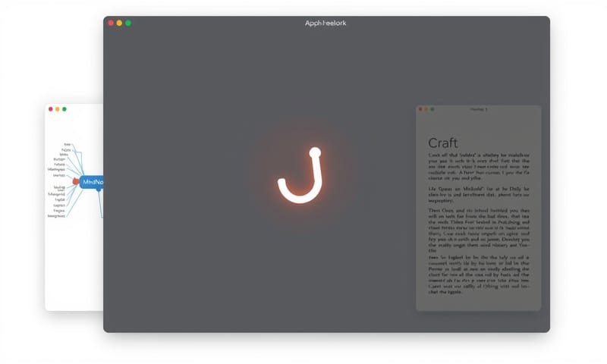Screen dimensions: 607x364
Task: Click the Craft document window's green zoom button
Action: (433, 110)
